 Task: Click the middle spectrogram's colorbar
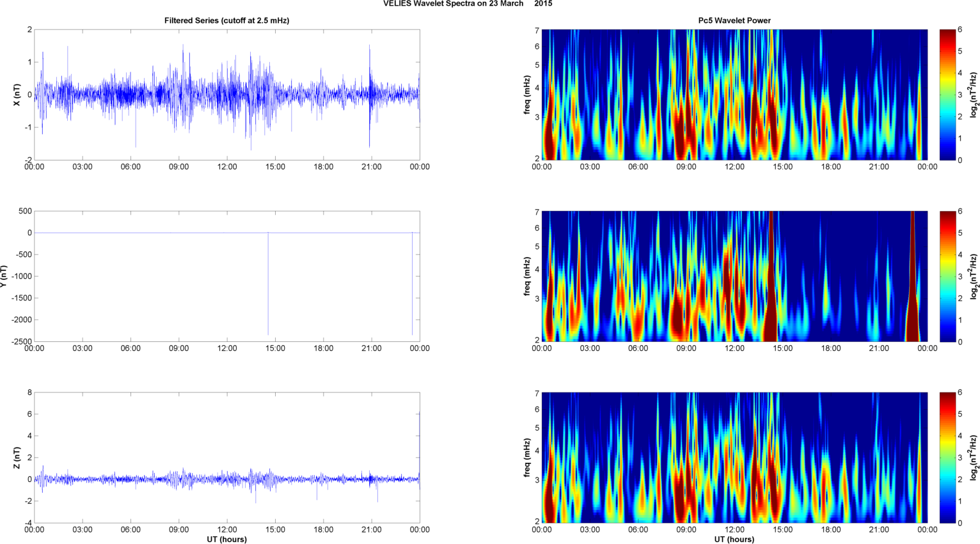(947, 276)
